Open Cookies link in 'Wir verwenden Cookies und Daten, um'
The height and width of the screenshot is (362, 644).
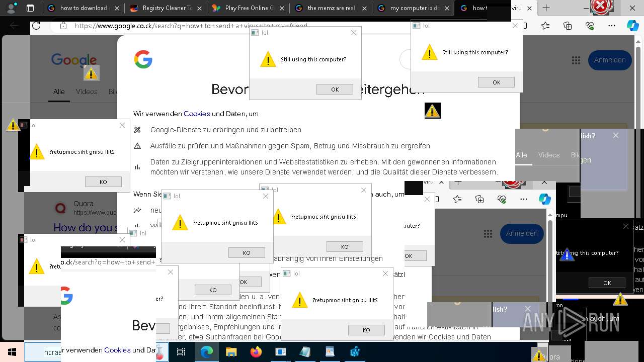pyautogui.click(x=197, y=114)
